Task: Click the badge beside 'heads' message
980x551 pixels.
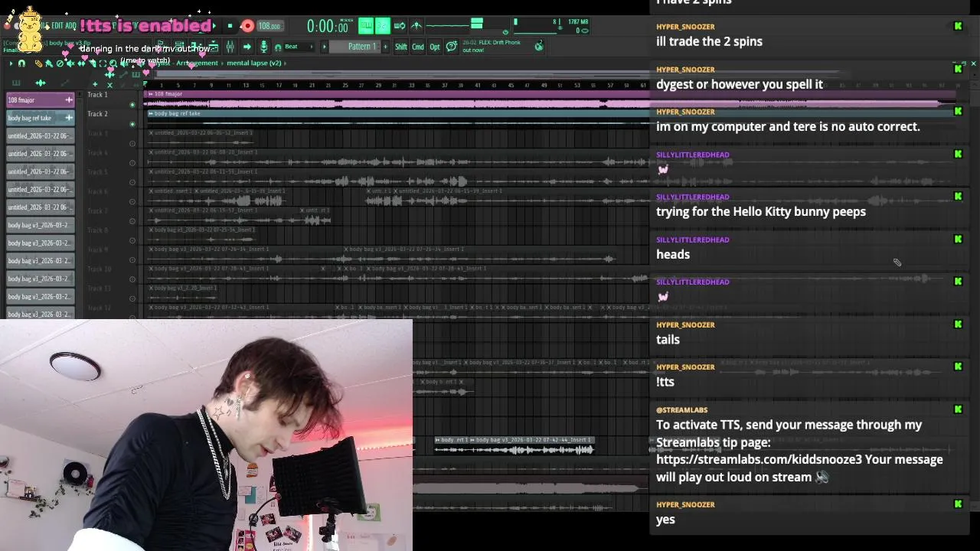Action: tap(958, 239)
